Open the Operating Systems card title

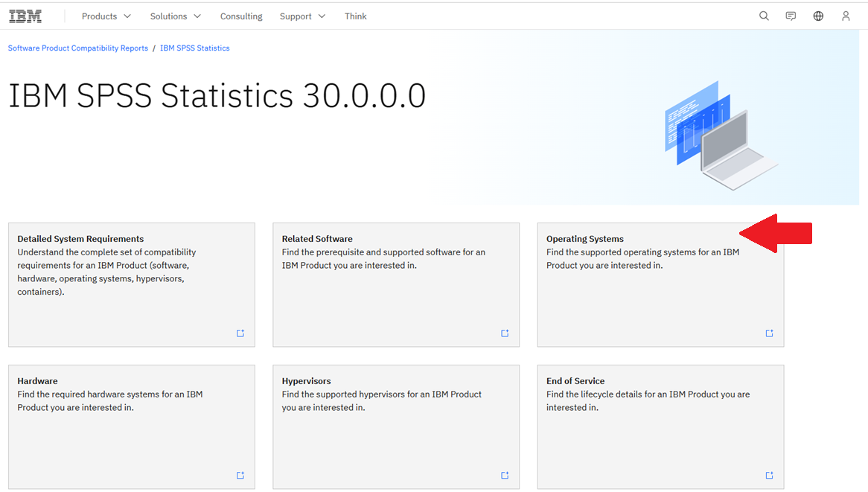[585, 238]
